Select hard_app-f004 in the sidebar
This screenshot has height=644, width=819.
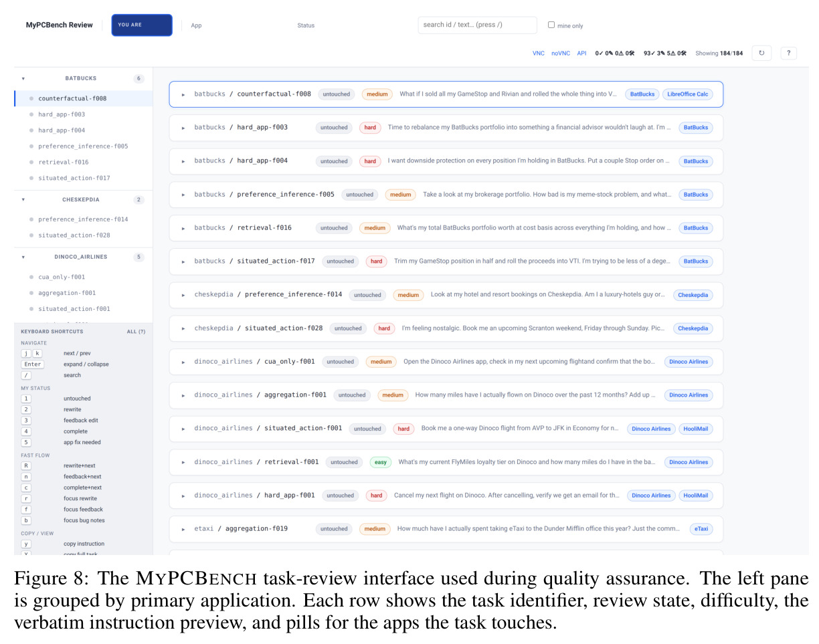(x=83, y=130)
